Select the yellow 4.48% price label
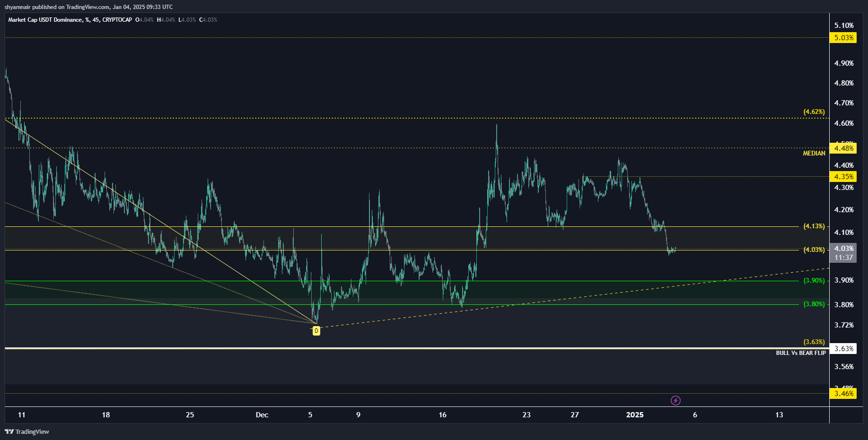868x440 pixels. (843, 148)
